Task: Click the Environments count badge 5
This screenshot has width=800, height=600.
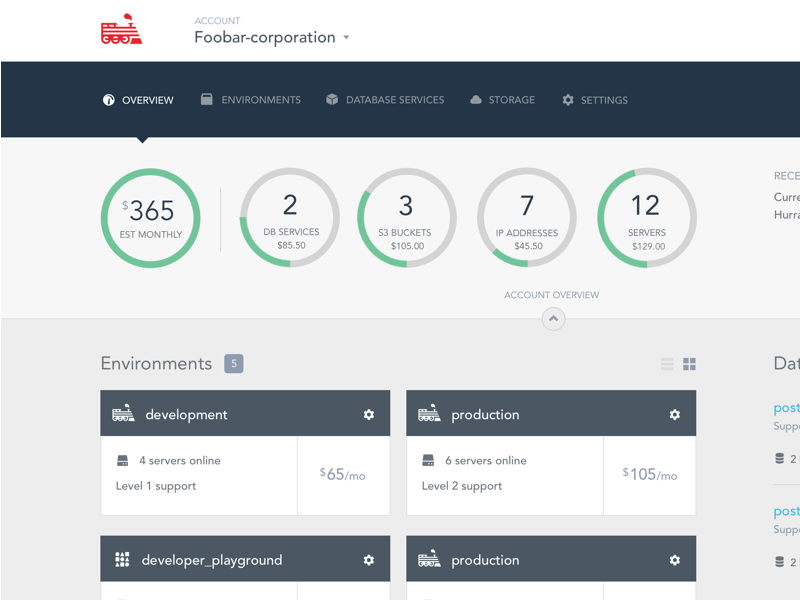Action: pos(234,364)
